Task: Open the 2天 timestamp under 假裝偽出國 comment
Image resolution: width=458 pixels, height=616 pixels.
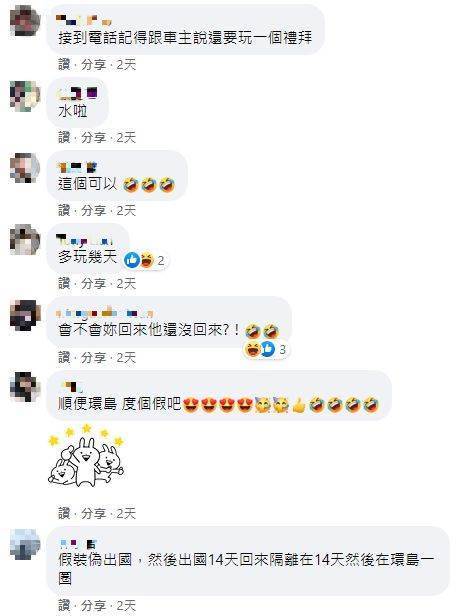Action: pyautogui.click(x=126, y=605)
